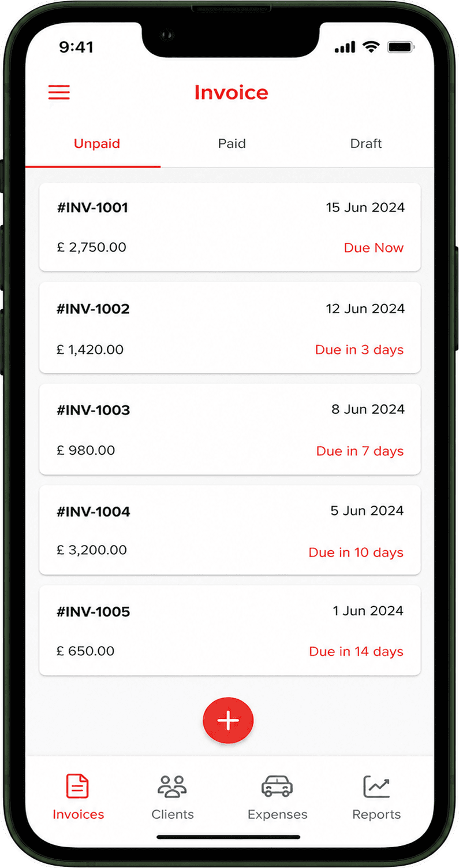Switch to the Paid tab

click(232, 143)
